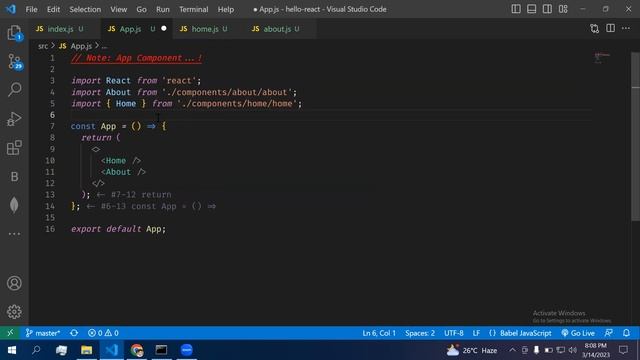640x360 pixels.
Task: Open the Edit menu
Action: pyautogui.click(x=53, y=9)
